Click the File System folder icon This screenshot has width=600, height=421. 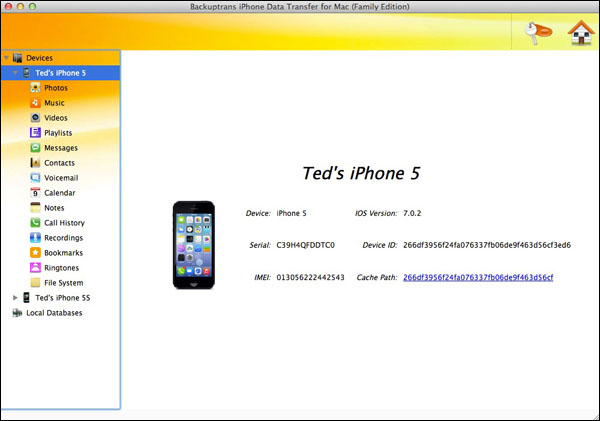35,282
